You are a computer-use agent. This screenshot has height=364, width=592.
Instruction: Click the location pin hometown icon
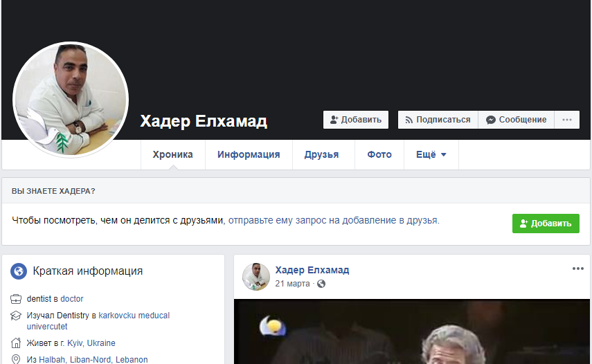(x=17, y=359)
